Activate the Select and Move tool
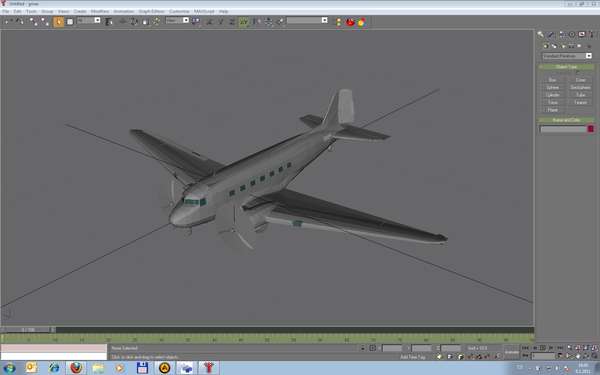The image size is (600, 375). tap(123, 21)
